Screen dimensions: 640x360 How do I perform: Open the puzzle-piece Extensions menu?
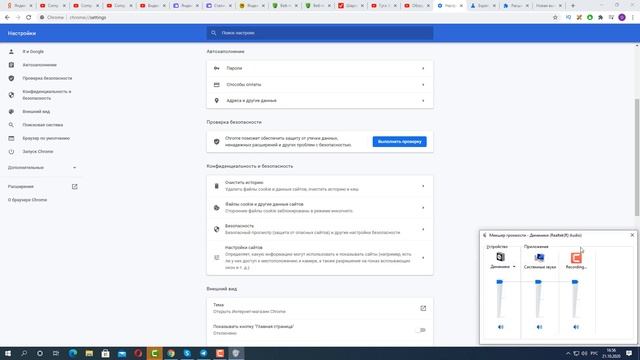(x=600, y=18)
